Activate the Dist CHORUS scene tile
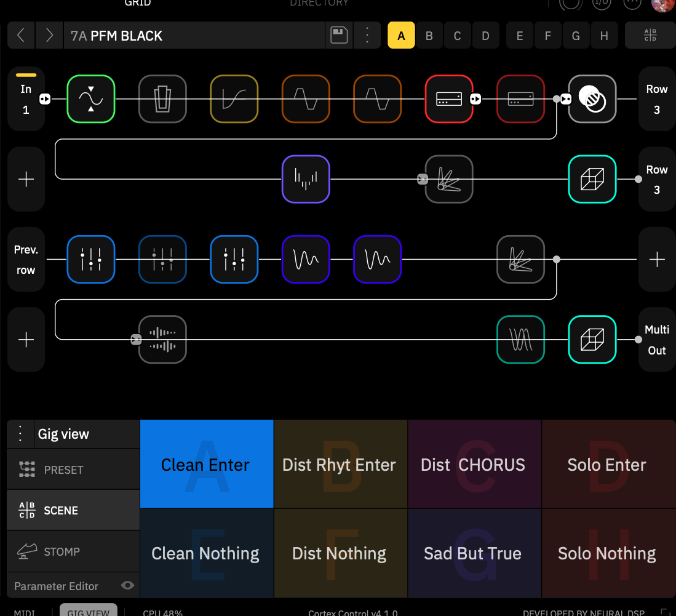Image resolution: width=676 pixels, height=616 pixels. coord(475,464)
